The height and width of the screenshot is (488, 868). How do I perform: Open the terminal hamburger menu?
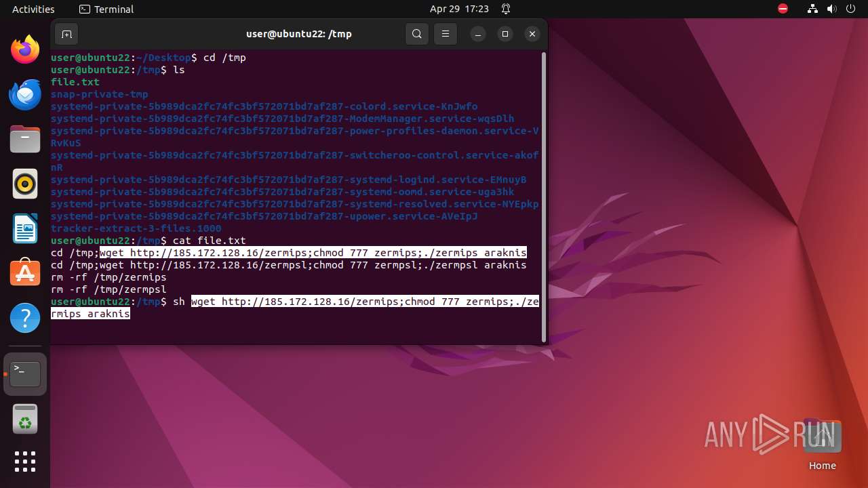coord(445,34)
